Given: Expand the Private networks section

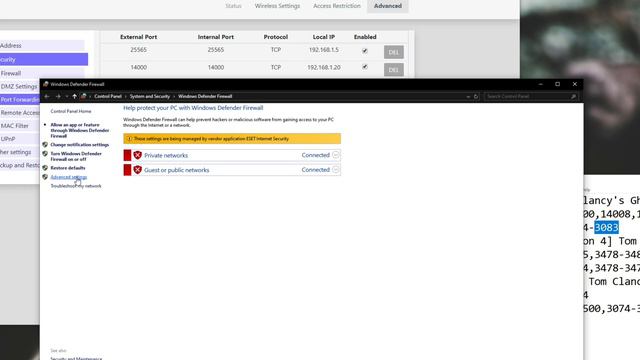Looking at the screenshot, I should click(x=336, y=155).
